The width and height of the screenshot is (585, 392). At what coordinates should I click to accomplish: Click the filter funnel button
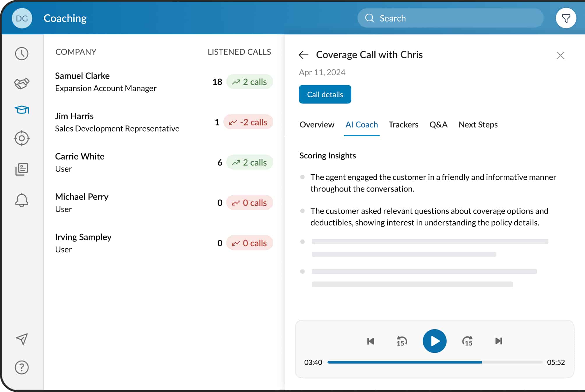click(566, 18)
